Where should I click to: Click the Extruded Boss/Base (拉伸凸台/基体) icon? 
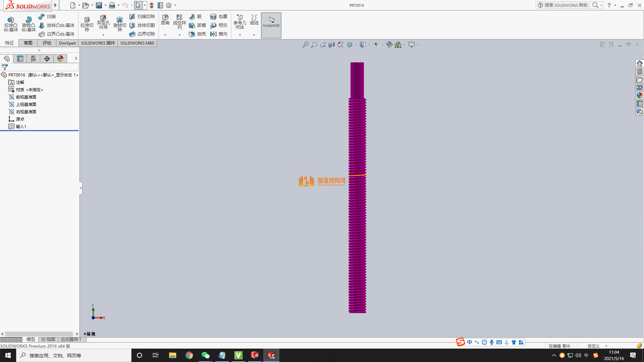point(11,20)
